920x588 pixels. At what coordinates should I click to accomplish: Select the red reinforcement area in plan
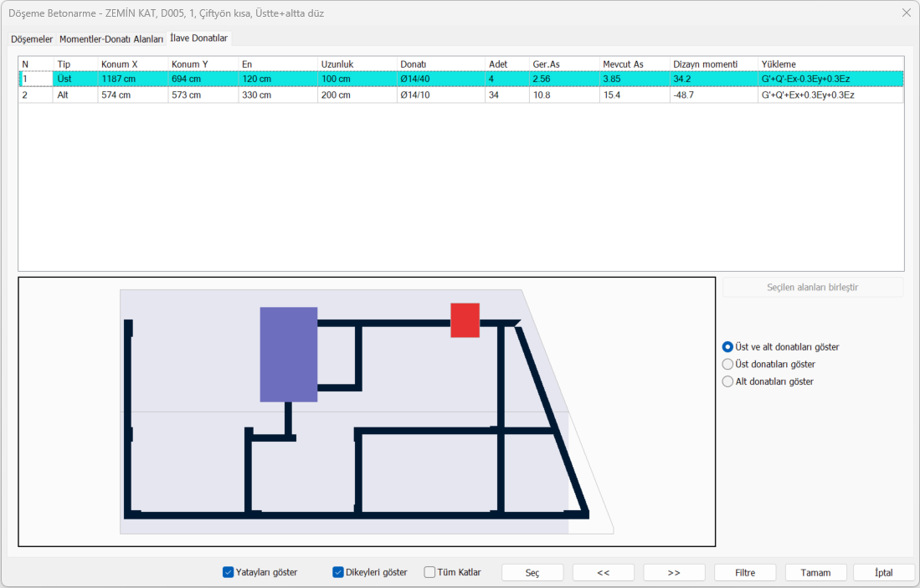[x=465, y=320]
